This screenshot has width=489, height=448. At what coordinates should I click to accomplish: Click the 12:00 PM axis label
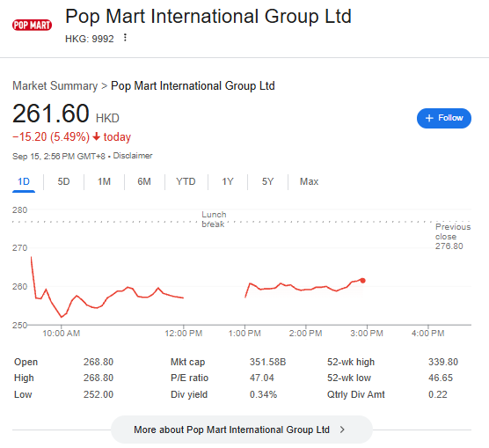[x=183, y=333]
